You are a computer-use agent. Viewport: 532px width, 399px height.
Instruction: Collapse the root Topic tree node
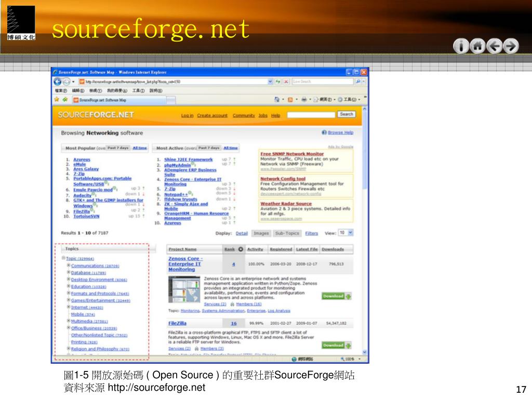63,258
